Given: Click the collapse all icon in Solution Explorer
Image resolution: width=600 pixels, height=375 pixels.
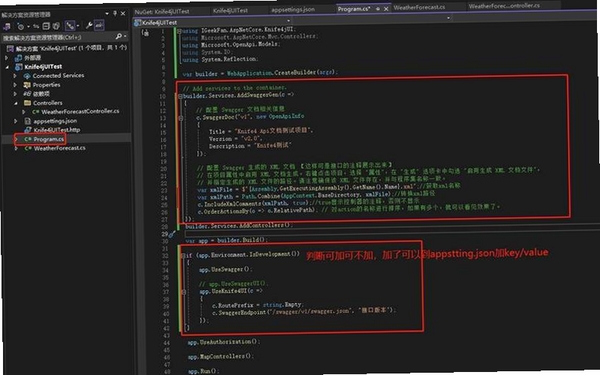Looking at the screenshot, I should 46,26.
